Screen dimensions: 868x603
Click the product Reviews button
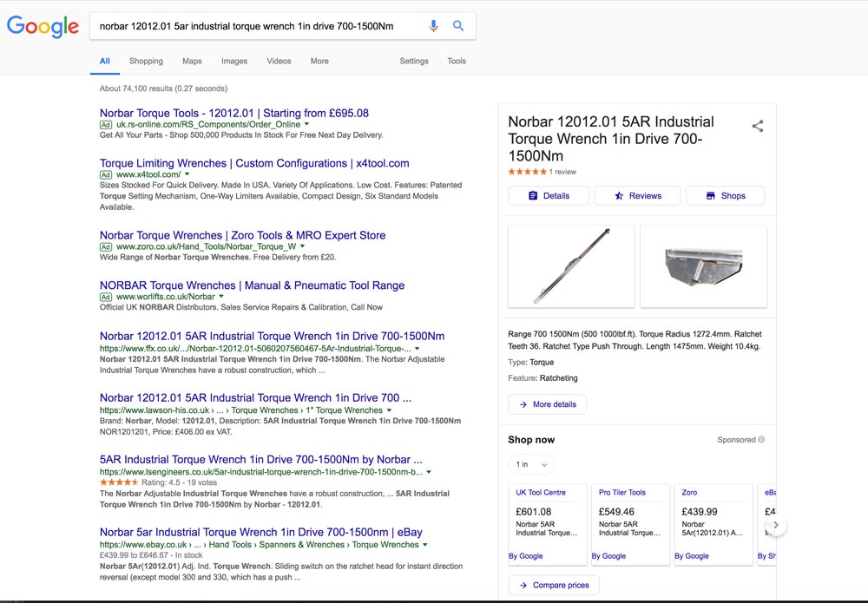(637, 196)
